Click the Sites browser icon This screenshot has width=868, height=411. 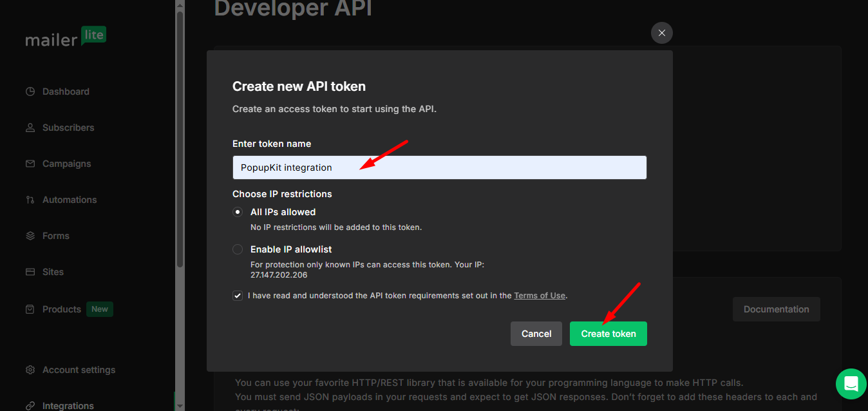(30, 272)
